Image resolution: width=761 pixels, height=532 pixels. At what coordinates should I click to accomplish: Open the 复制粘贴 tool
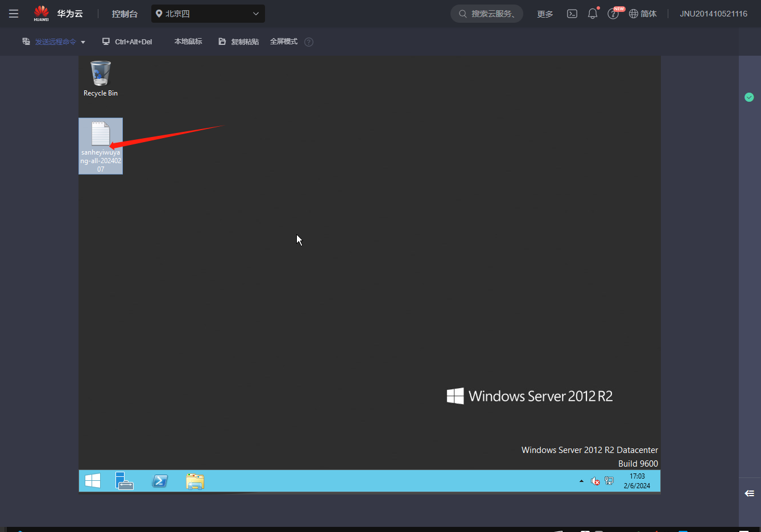pyautogui.click(x=239, y=41)
